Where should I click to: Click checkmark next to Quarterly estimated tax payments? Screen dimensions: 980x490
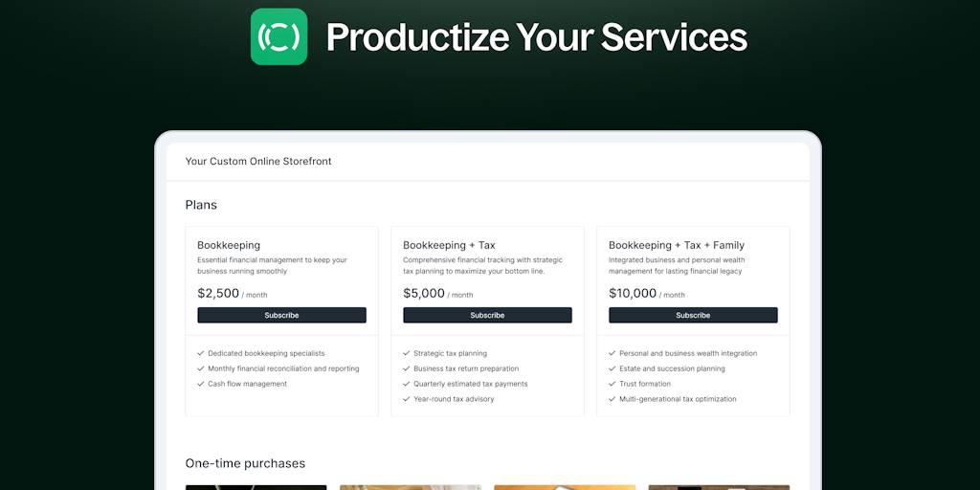[x=406, y=384]
